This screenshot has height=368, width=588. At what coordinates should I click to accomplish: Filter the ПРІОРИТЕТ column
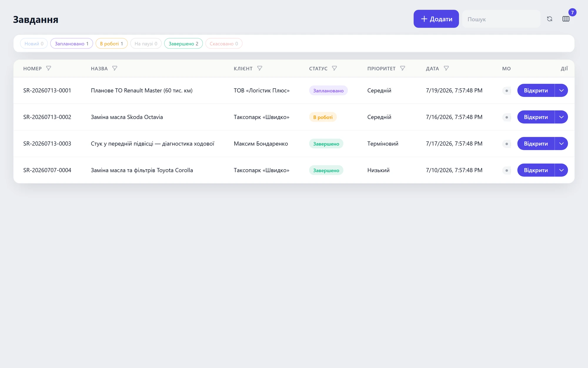click(x=402, y=68)
